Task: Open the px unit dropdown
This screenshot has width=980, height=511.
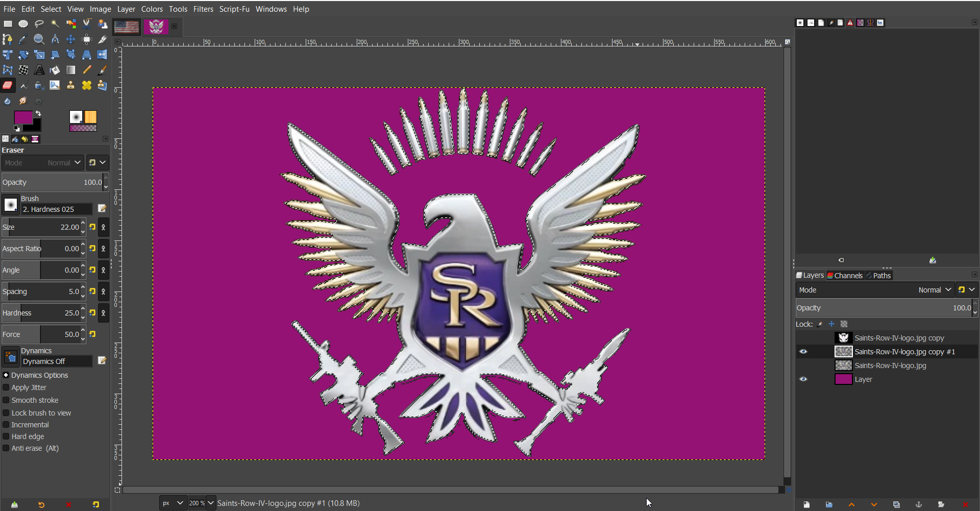Action: coord(173,503)
